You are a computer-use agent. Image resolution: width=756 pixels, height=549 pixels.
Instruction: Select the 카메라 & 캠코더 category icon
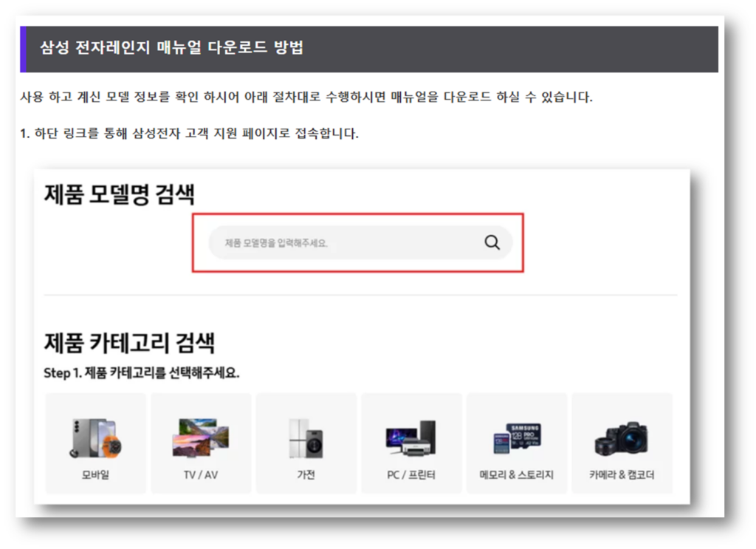(x=622, y=439)
